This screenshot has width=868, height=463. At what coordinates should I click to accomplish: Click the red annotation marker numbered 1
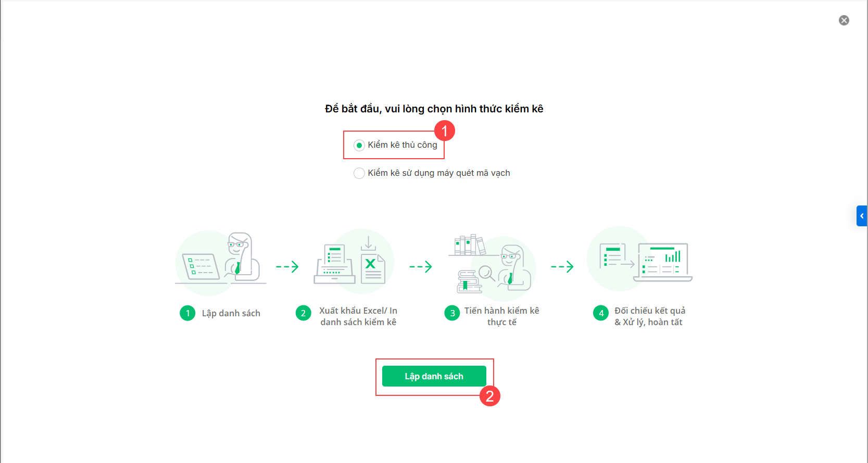pyautogui.click(x=445, y=131)
